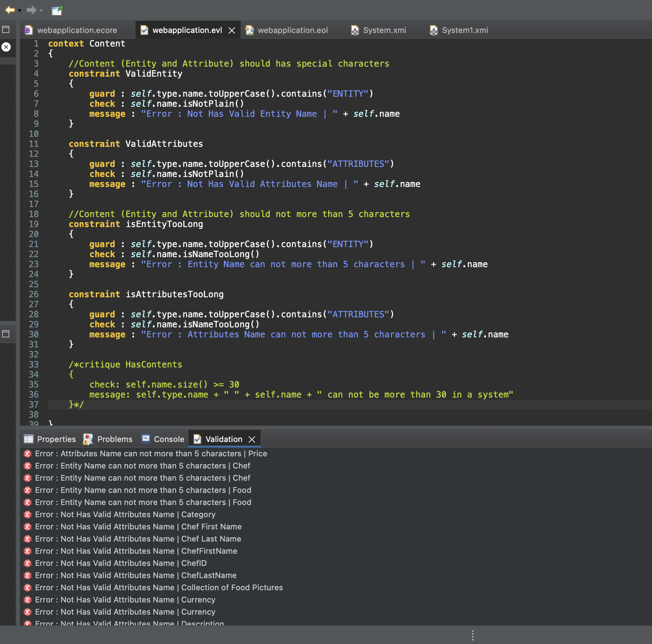Screen dimensions: 652x644
Task: Click the model icon on System1.xmi tab
Action: [433, 30]
